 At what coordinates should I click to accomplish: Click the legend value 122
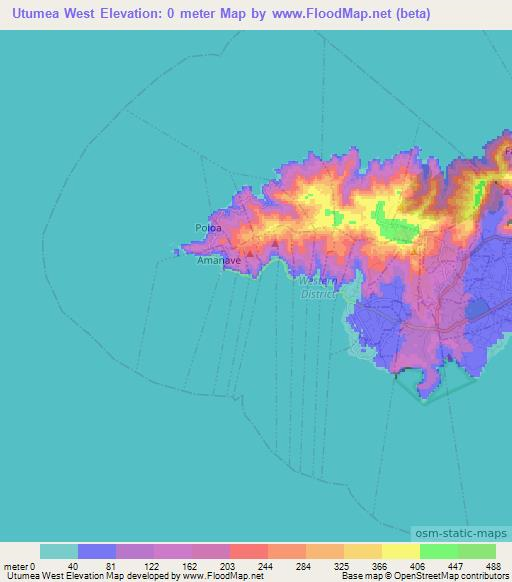click(151, 567)
